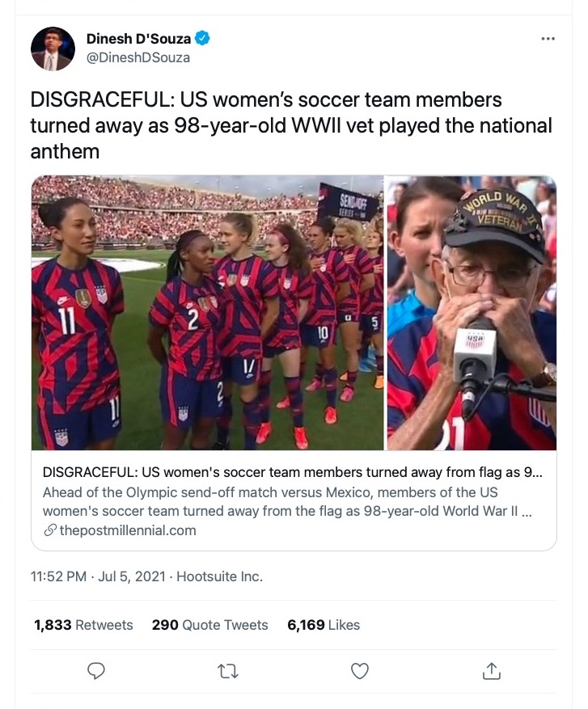
Task: Click the thepostmillennial.com domain link
Action: [127, 530]
